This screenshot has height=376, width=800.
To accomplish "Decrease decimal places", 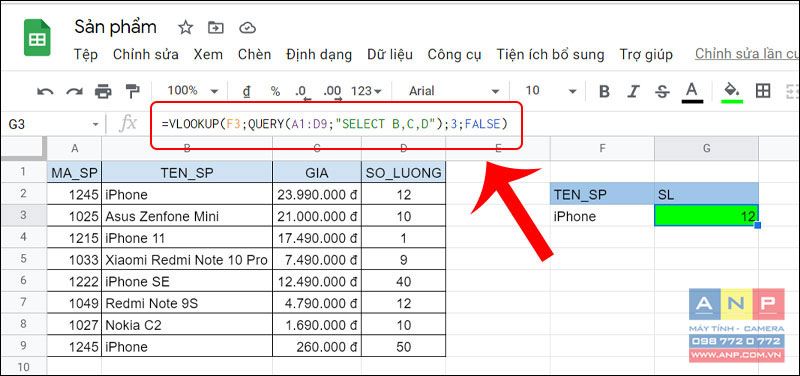I will point(303,92).
